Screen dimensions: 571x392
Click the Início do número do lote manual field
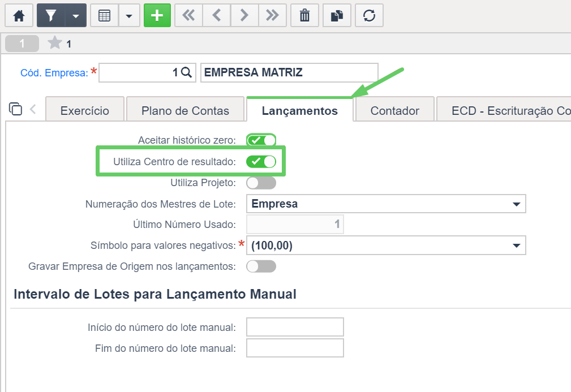coord(295,327)
